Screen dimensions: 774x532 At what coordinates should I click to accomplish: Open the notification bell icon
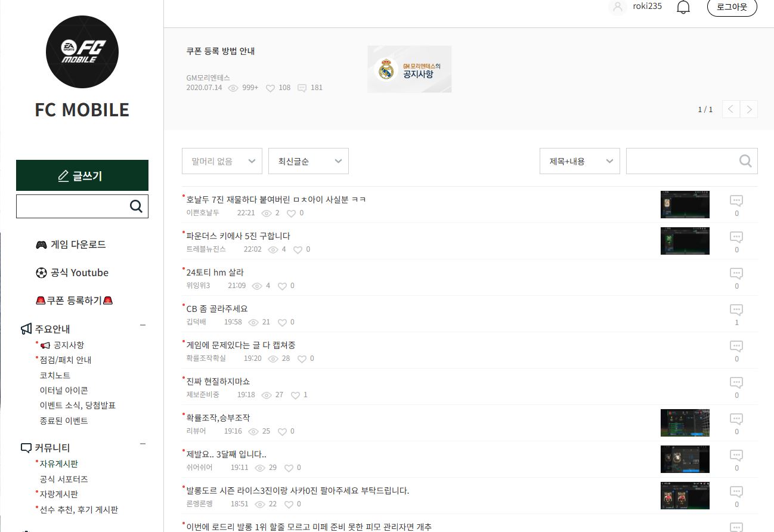point(683,7)
